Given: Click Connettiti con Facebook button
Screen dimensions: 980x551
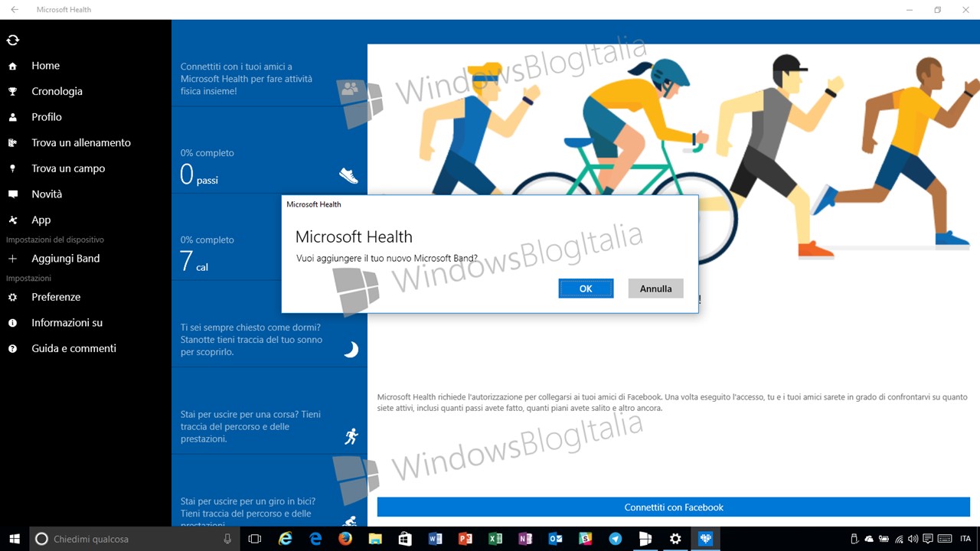Looking at the screenshot, I should pos(674,507).
